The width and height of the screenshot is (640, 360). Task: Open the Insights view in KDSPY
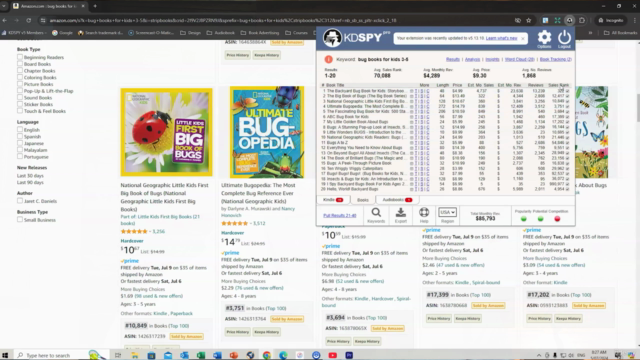click(x=492, y=59)
